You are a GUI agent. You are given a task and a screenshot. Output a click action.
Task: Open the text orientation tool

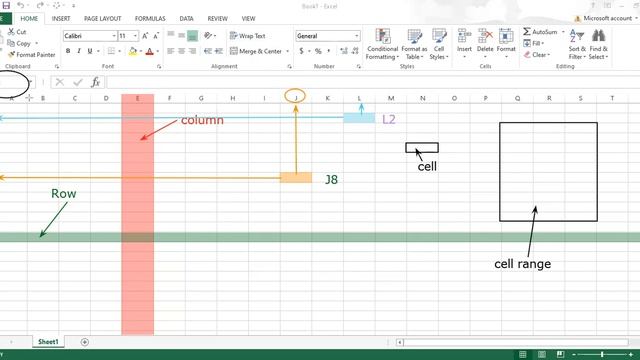coord(208,36)
